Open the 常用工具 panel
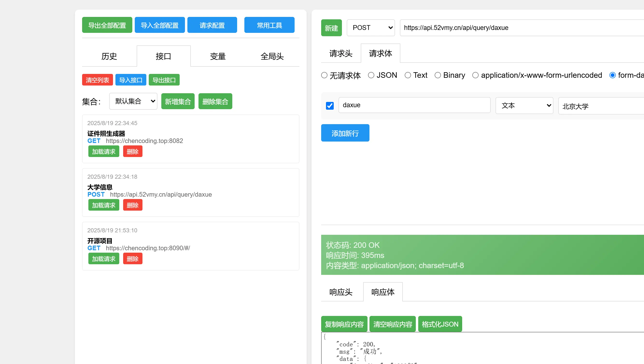Screen dimensions: 644x364 pyautogui.click(x=269, y=25)
